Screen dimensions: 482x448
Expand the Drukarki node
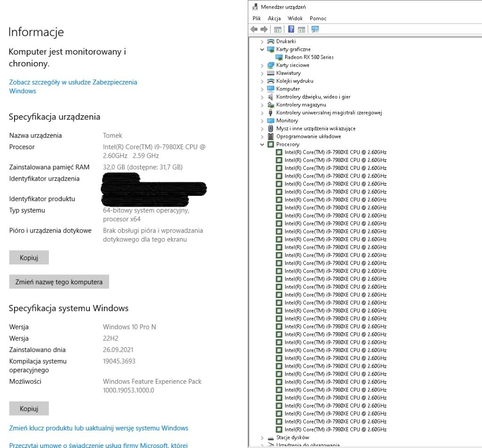(262, 42)
